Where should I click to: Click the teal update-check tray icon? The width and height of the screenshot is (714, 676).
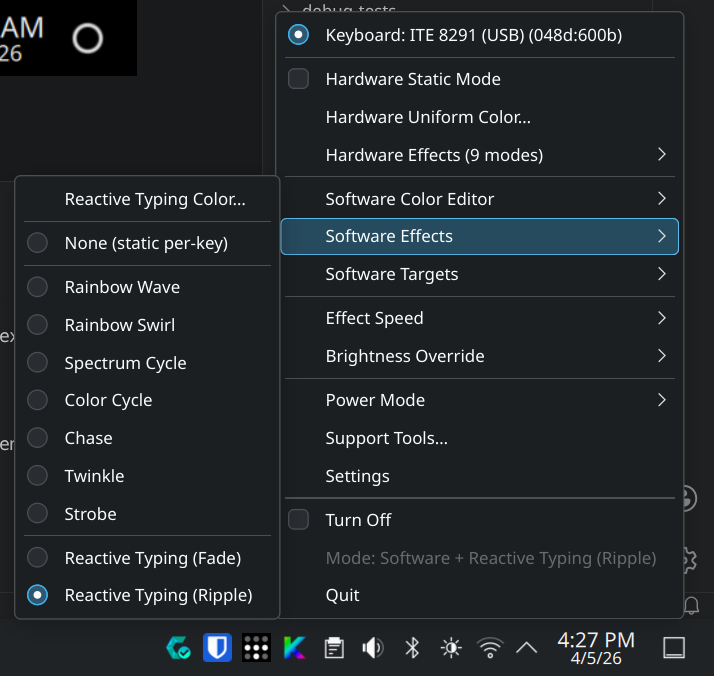click(x=178, y=648)
